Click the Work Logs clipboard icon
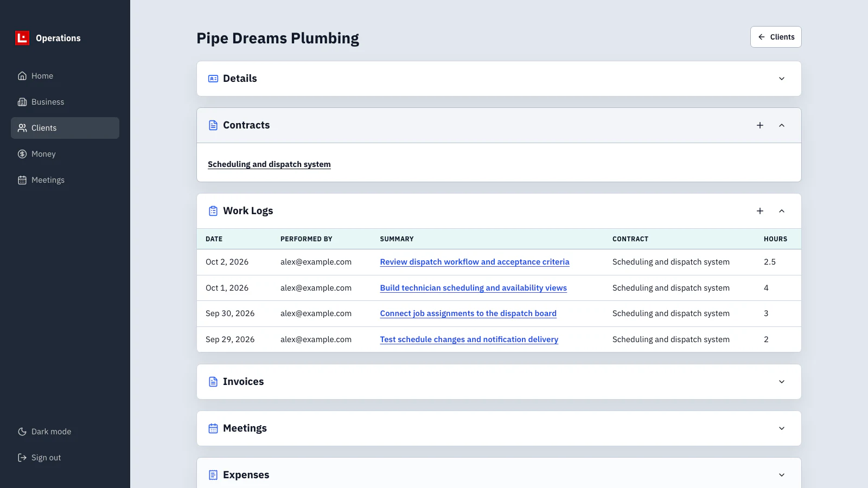Viewport: 868px width, 488px height. tap(213, 211)
